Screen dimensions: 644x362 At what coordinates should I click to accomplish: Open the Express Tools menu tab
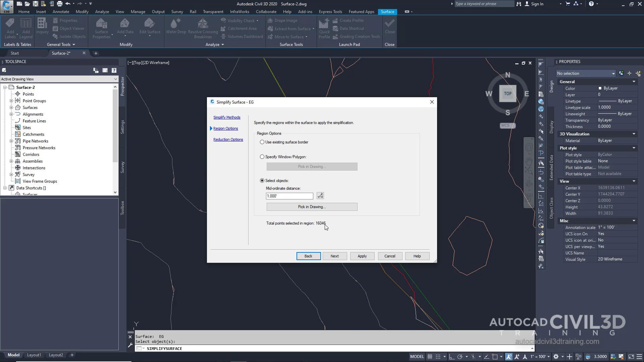pos(330,11)
